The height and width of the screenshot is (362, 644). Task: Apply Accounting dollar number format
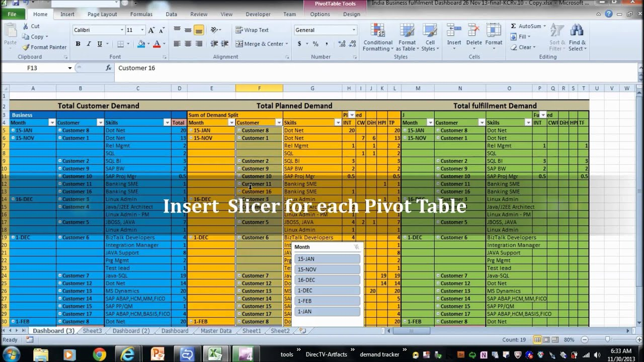coord(300,44)
